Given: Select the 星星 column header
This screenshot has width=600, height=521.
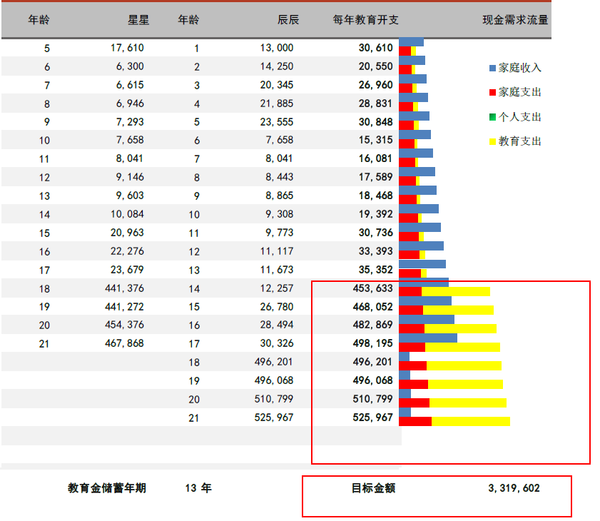Looking at the screenshot, I should coord(138,20).
